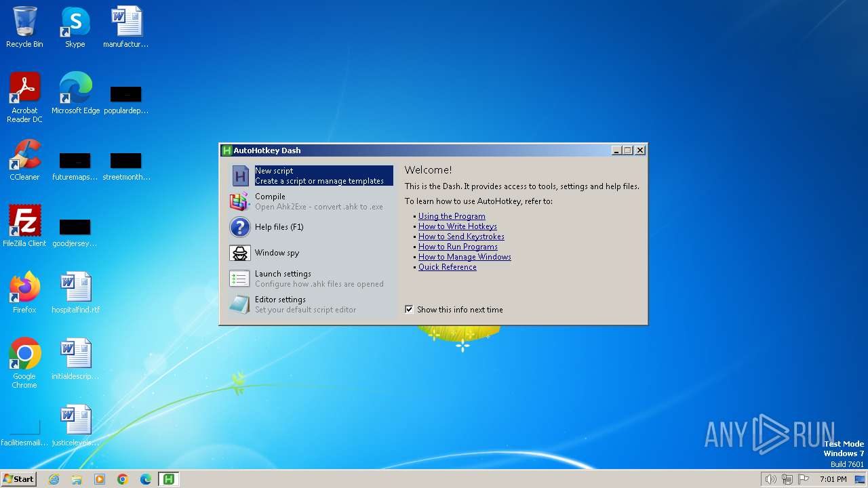Click the New script H icon
Viewport: 868px width, 488px height.
(x=240, y=176)
